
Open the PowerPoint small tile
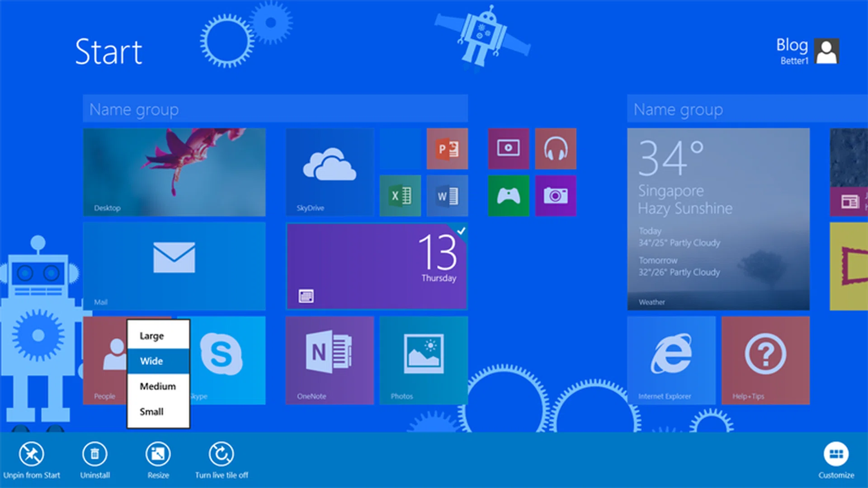pyautogui.click(x=447, y=149)
